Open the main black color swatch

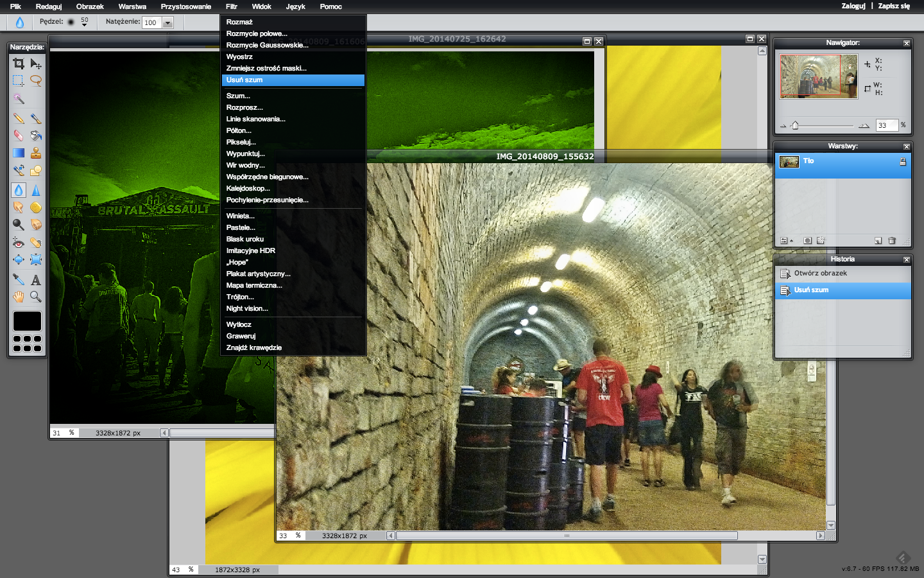[27, 321]
